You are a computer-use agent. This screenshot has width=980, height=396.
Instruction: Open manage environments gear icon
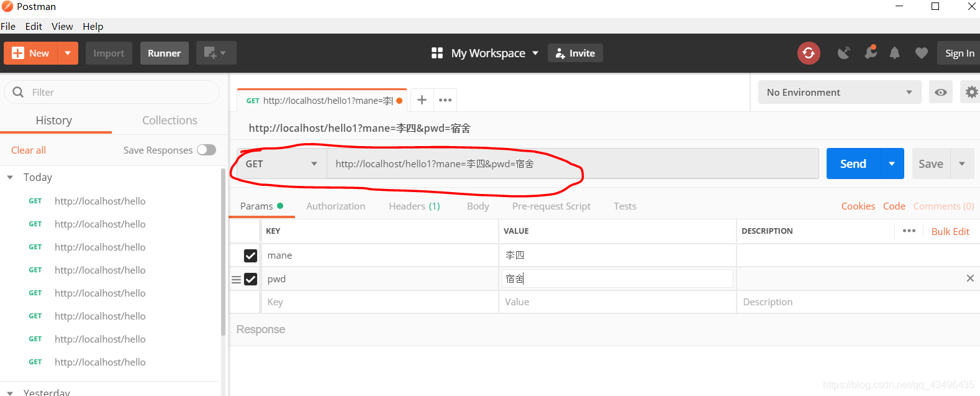click(971, 92)
